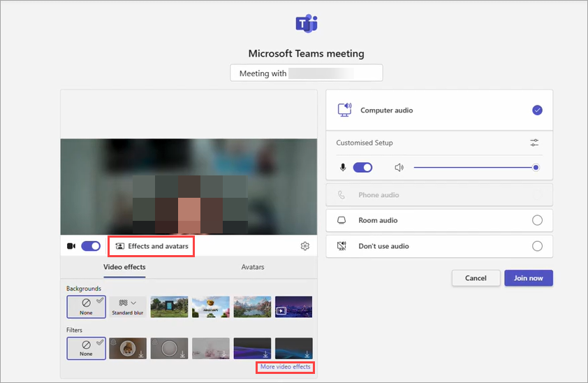Select the Don't use audio radio button
Viewport: 588px width, 383px height.
pos(538,246)
